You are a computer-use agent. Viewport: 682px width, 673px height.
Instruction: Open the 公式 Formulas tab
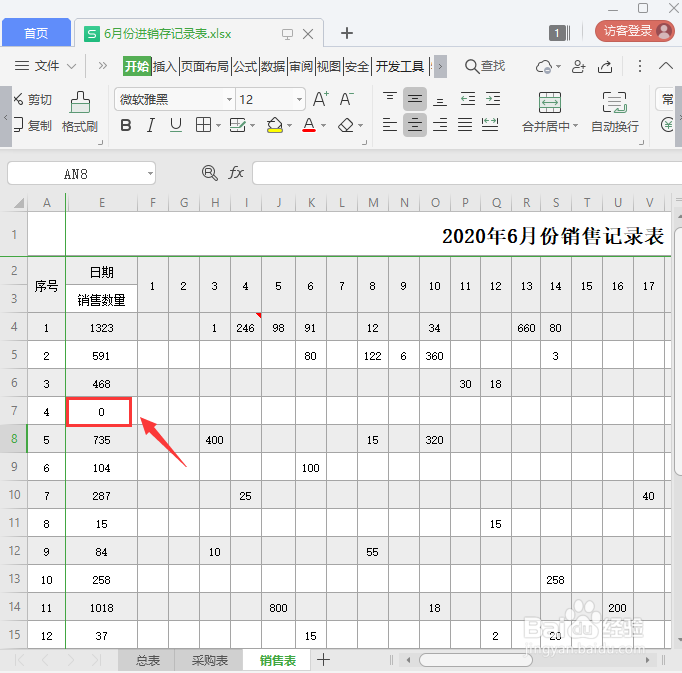pyautogui.click(x=245, y=66)
